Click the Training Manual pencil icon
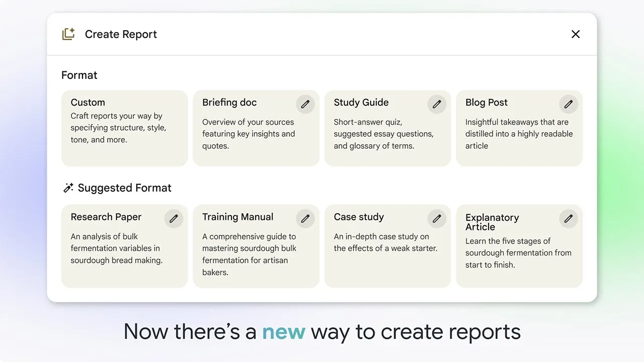 [x=305, y=219]
